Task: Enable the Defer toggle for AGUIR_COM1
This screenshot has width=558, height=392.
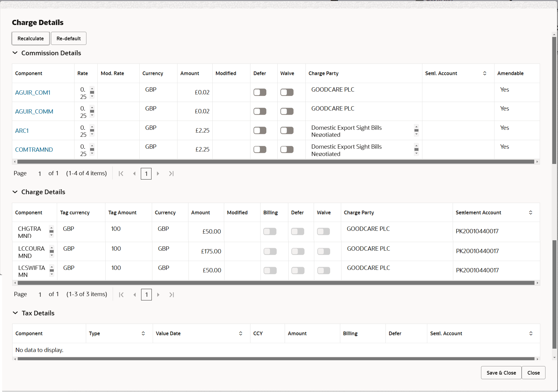Action: [x=259, y=92]
